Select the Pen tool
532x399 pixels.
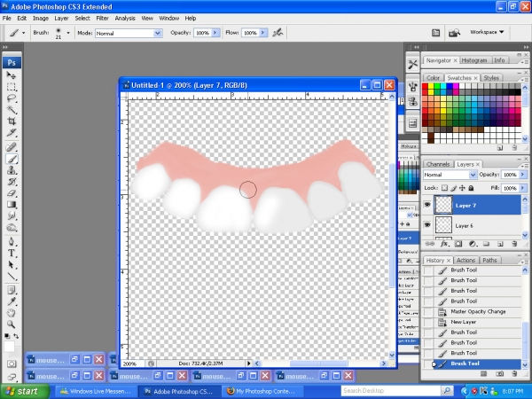click(12, 241)
